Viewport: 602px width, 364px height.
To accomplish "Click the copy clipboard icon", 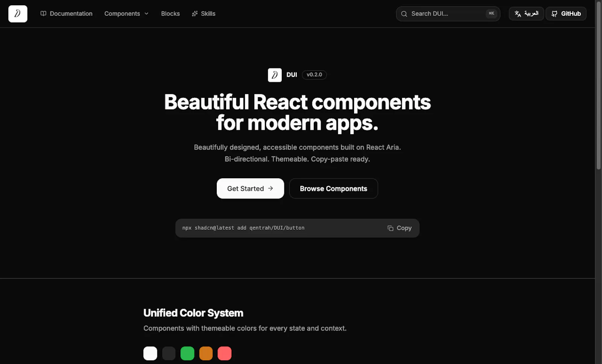I will pyautogui.click(x=390, y=228).
